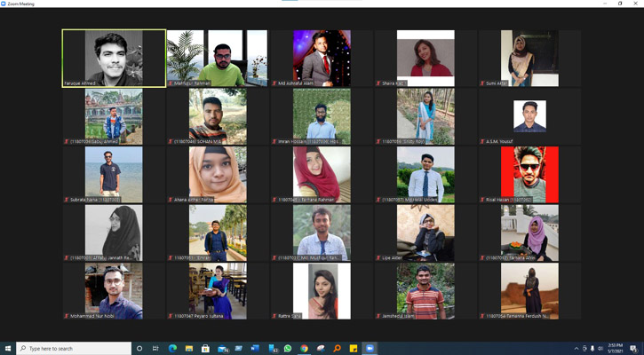The height and width of the screenshot is (355, 644).
Task: Open the Microsoft Store taskbar icon
Action: click(205, 348)
